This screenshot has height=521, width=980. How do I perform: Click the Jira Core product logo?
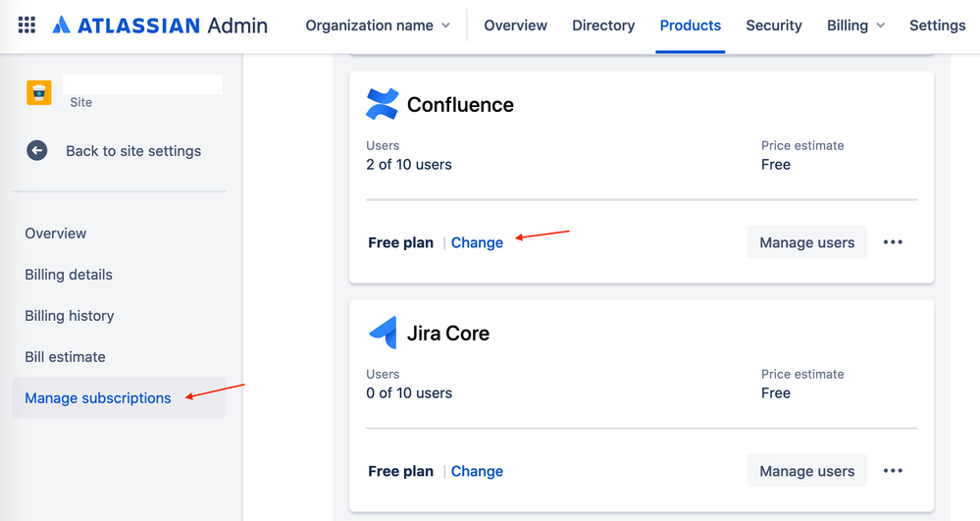[383, 333]
